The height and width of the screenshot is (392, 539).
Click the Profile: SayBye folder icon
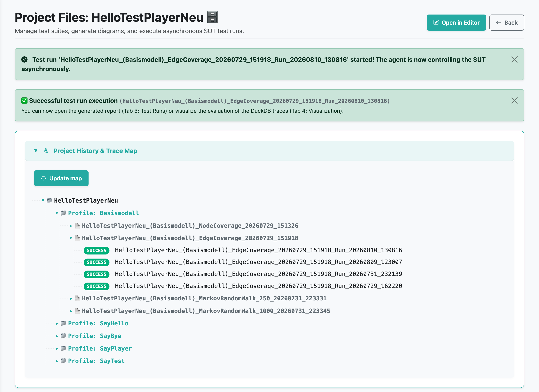coord(63,336)
